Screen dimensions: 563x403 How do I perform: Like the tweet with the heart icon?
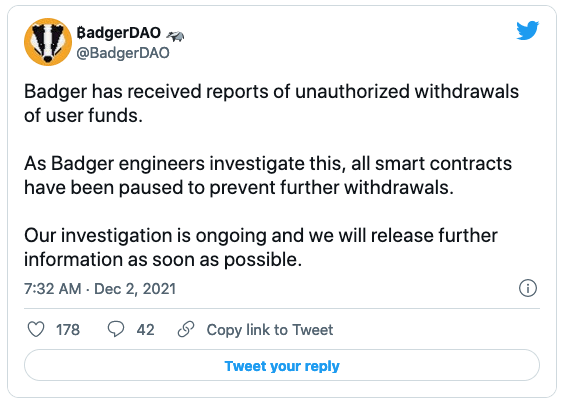[x=36, y=329]
